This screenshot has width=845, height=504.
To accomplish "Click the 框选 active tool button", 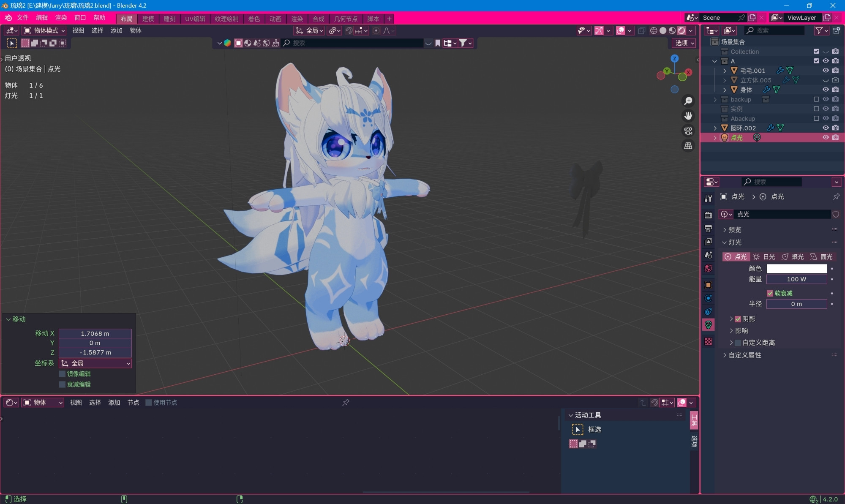I will coord(577,430).
